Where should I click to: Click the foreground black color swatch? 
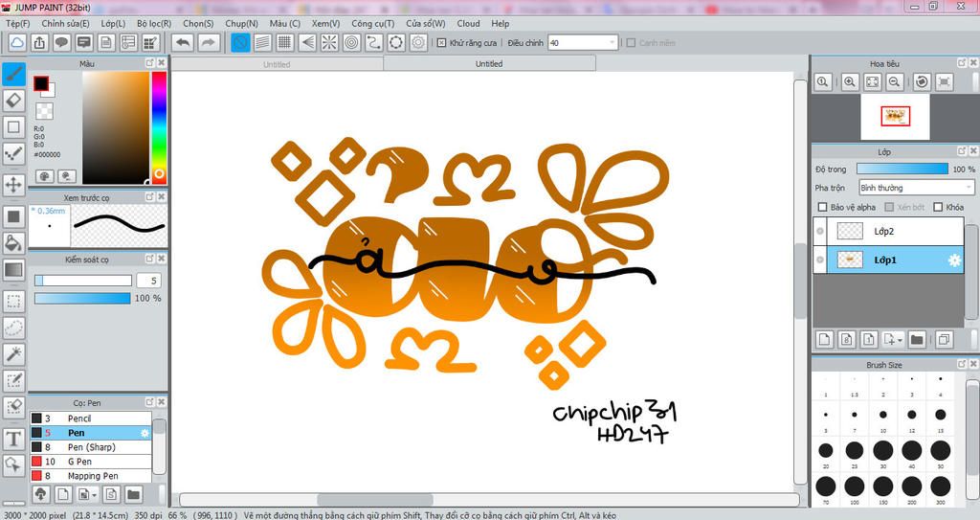click(41, 83)
